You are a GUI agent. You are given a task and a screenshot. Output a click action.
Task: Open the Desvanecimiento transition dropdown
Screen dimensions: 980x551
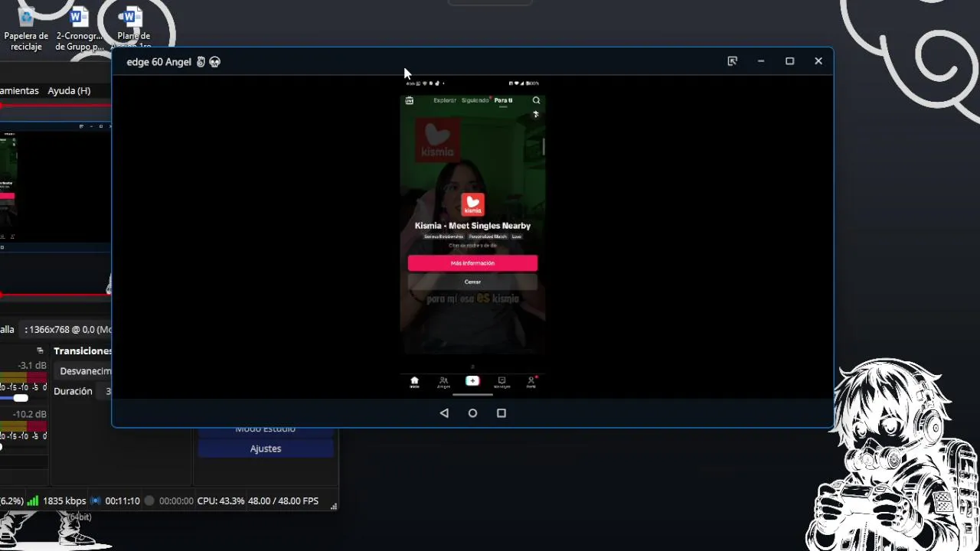coord(84,371)
